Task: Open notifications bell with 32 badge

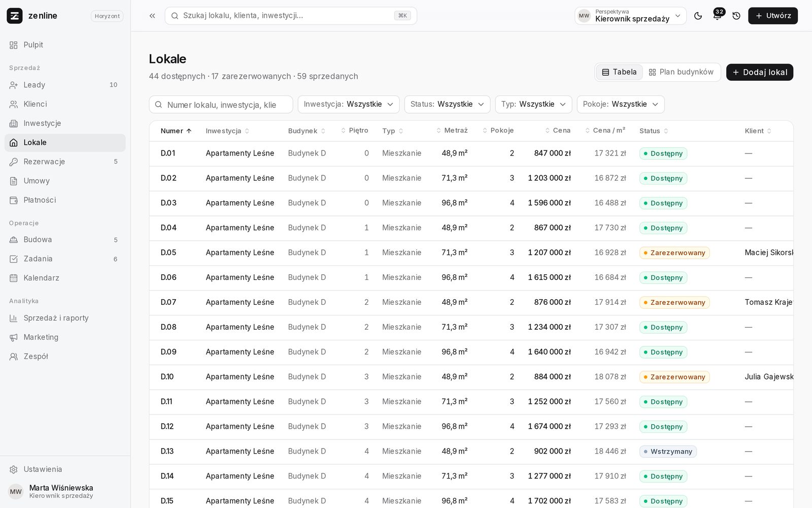Action: 718,15
